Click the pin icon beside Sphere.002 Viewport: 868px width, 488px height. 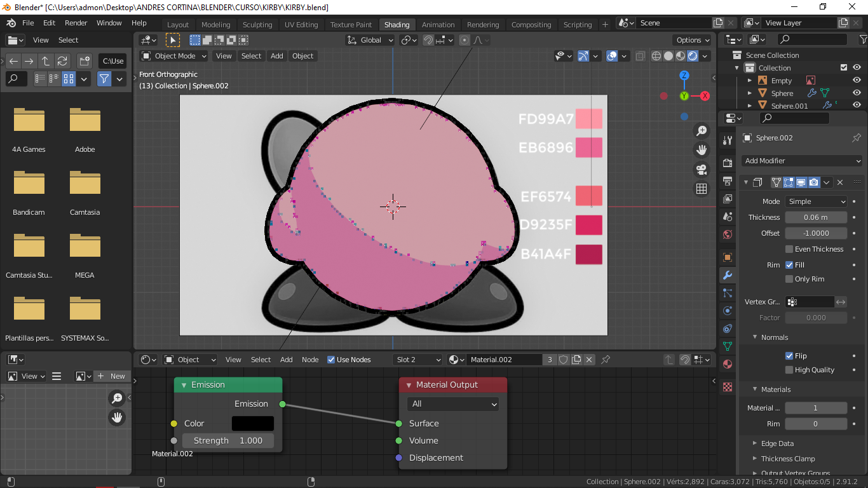856,138
